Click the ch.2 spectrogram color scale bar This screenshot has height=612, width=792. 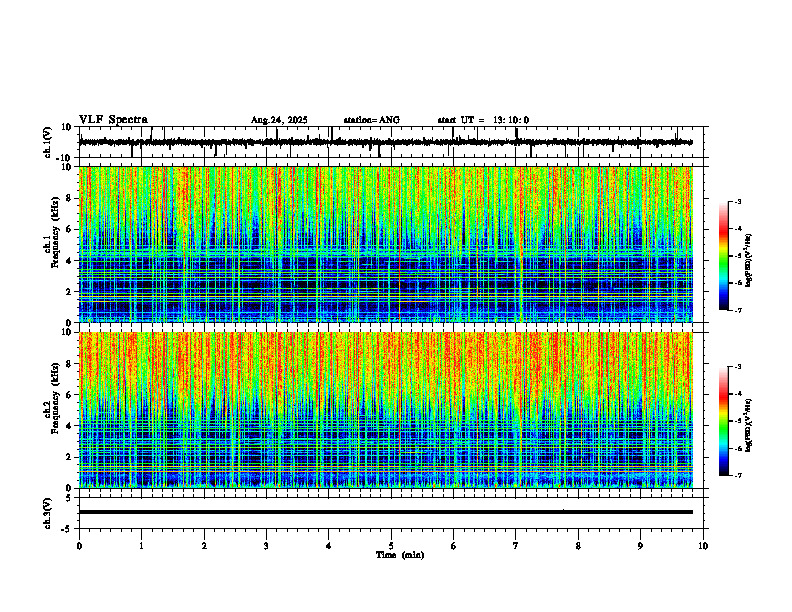click(x=723, y=421)
